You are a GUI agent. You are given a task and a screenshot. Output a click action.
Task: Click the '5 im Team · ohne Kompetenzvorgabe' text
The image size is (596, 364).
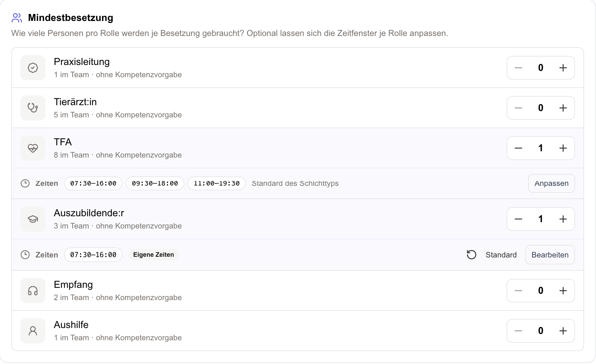pyautogui.click(x=118, y=115)
